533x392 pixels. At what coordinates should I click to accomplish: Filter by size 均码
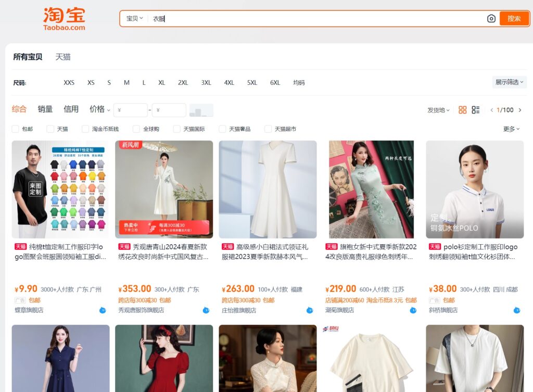click(299, 83)
